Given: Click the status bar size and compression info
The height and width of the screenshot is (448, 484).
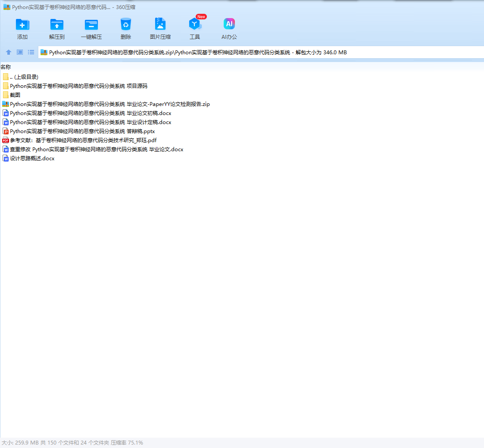Looking at the screenshot, I should click(72, 443).
